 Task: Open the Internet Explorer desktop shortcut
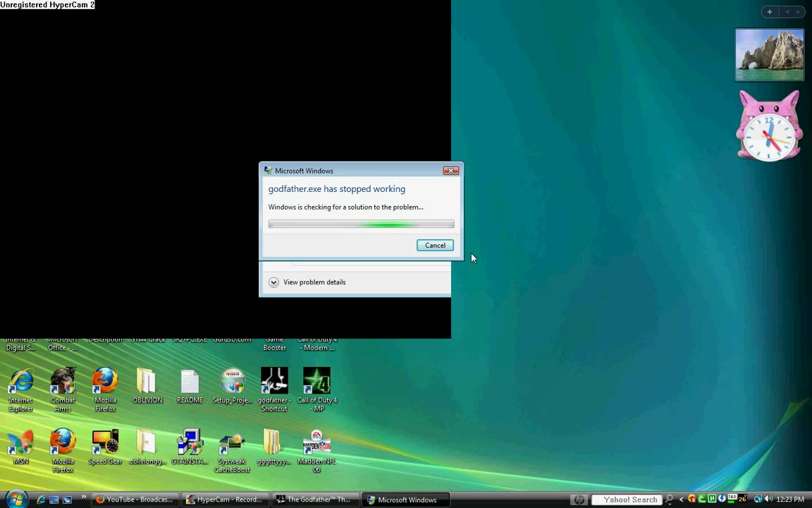[20, 389]
